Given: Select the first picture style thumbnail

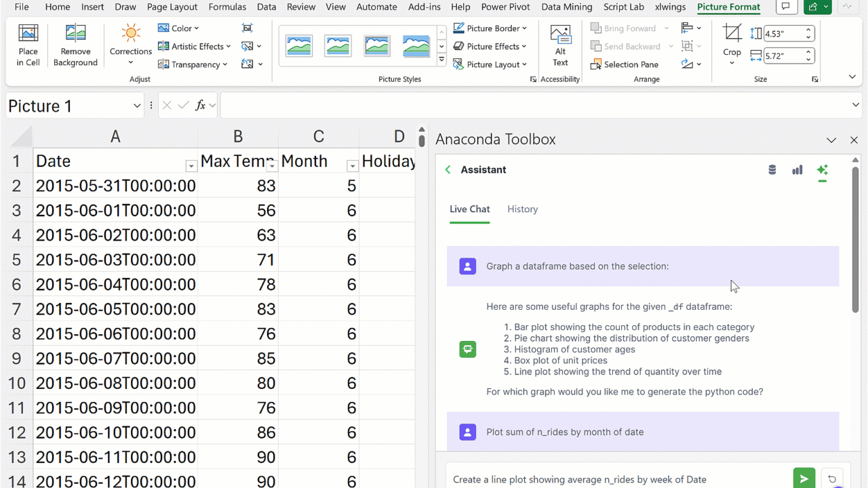Looking at the screenshot, I should [299, 46].
